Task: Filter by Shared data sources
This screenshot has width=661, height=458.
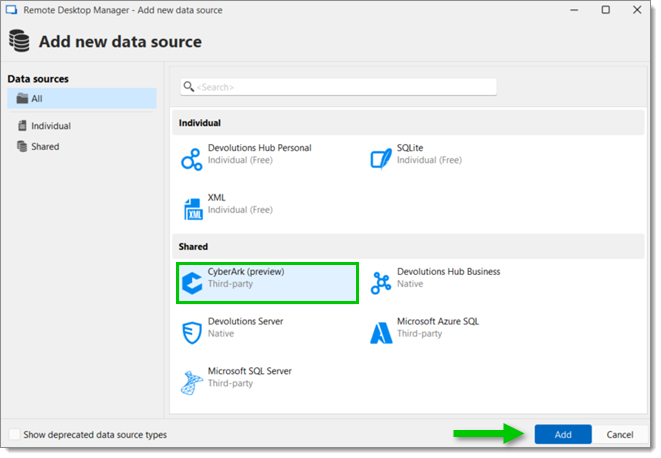Action: point(45,146)
